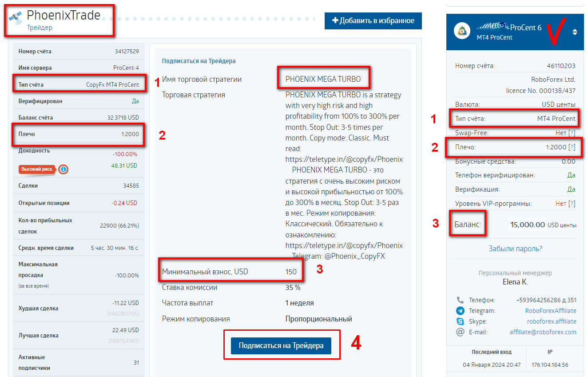Select the minimum deposit value 150
Image resolution: width=588 pixels, height=377 pixels.
coord(291,271)
